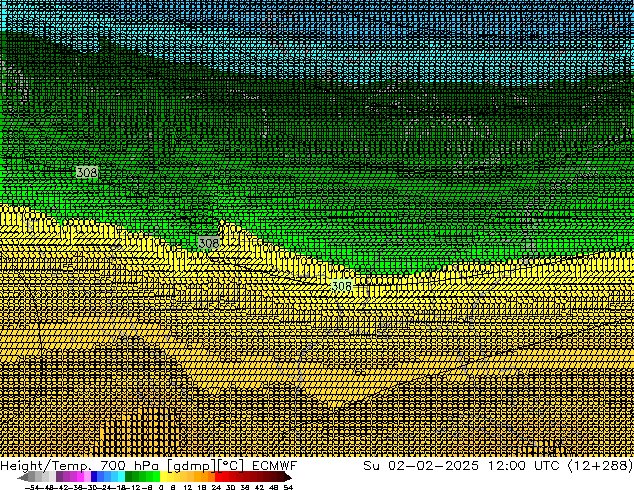Click the "-54" value under the legend

[32, 487]
